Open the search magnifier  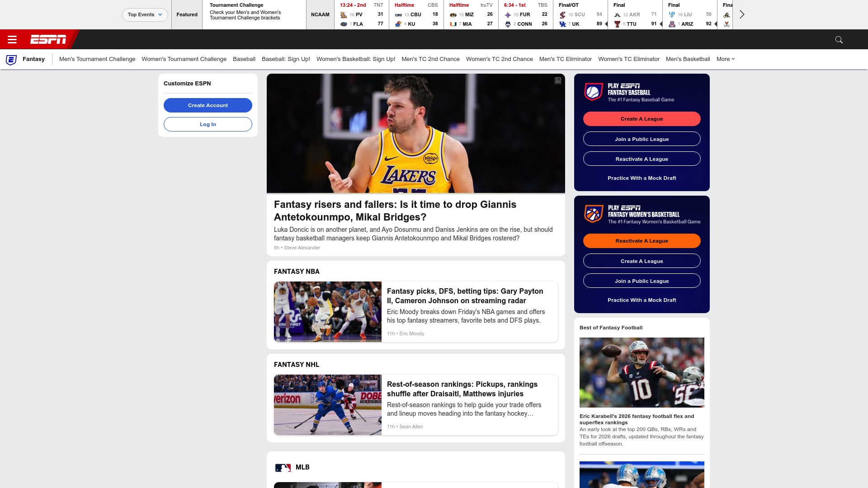[839, 39]
